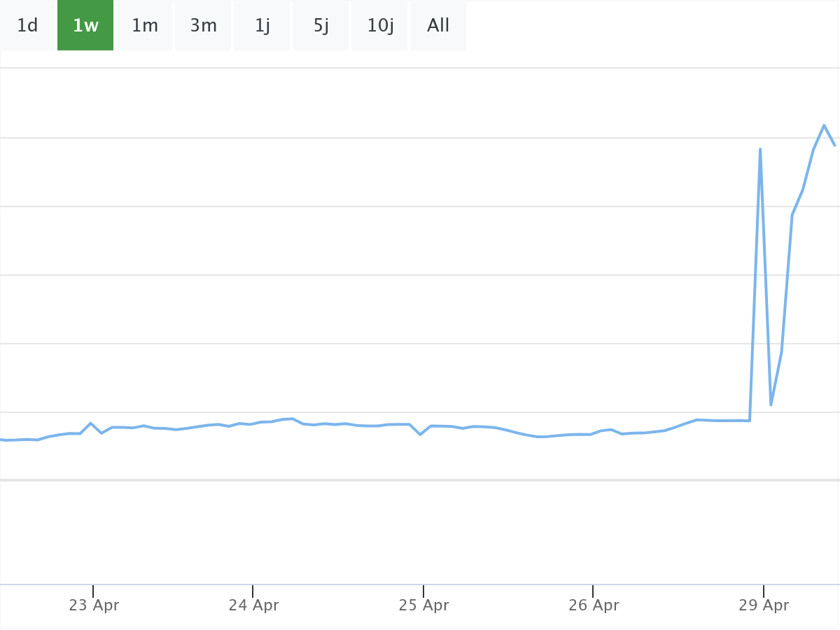Switch to the 1j range view
The width and height of the screenshot is (840, 630).
(262, 26)
